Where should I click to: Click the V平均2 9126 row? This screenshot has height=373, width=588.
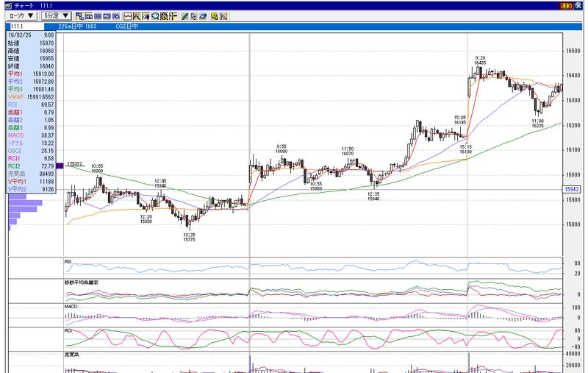31,190
